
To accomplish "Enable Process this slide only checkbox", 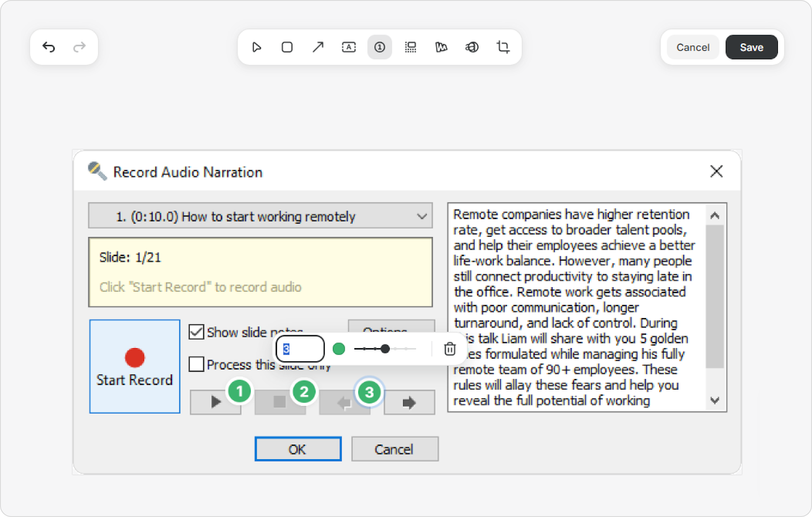I will pos(196,364).
